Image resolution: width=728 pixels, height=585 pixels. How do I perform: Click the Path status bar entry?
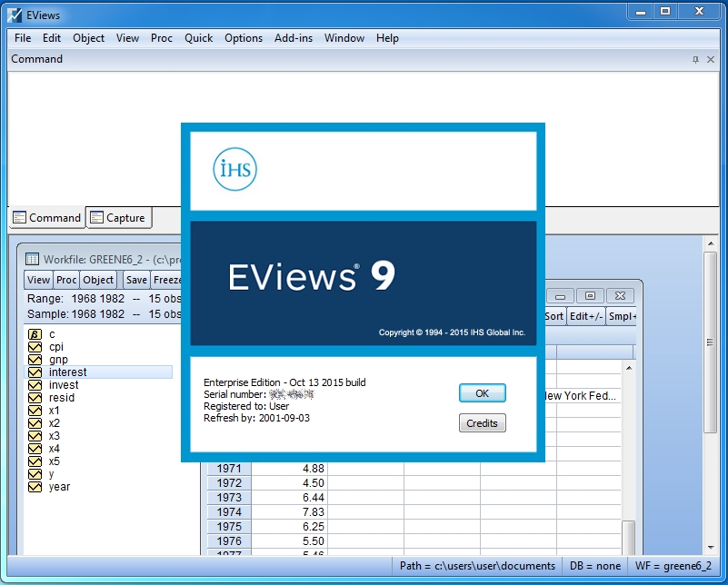[477, 566]
